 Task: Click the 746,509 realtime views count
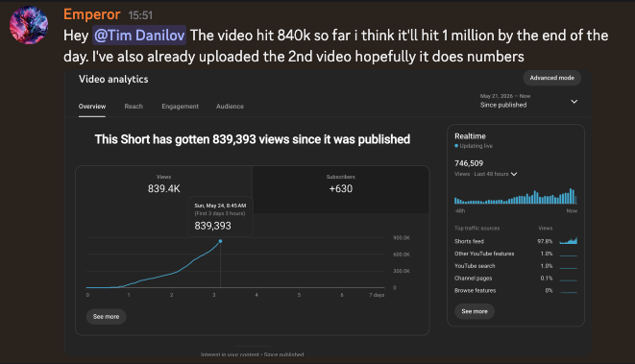click(469, 163)
